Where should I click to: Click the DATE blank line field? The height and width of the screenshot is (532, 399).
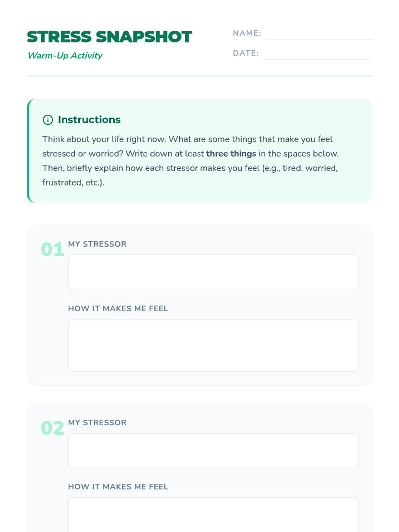point(317,53)
